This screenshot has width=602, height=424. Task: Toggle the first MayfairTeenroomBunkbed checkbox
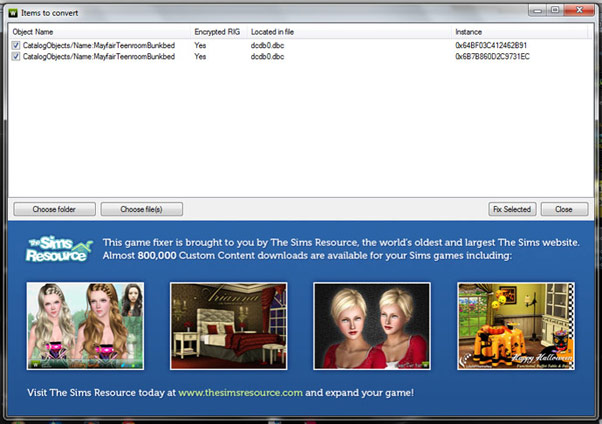(x=15, y=46)
